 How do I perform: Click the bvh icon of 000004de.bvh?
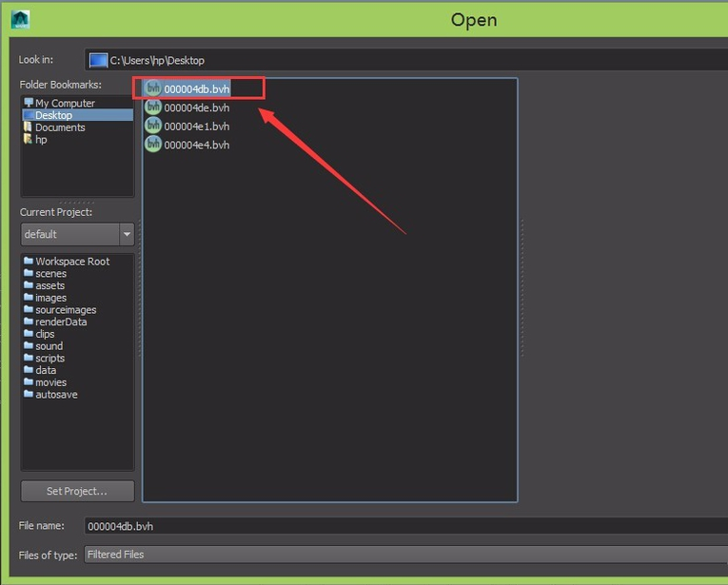153,107
